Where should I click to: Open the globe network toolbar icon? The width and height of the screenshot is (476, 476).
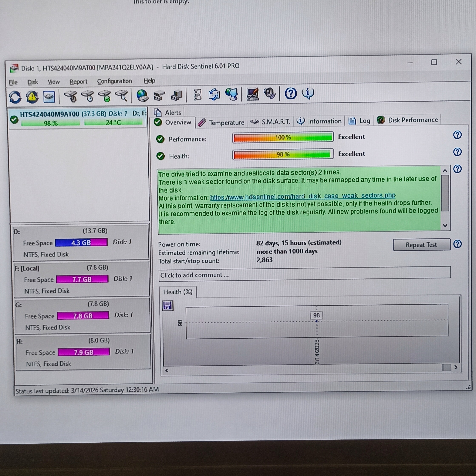point(142,95)
